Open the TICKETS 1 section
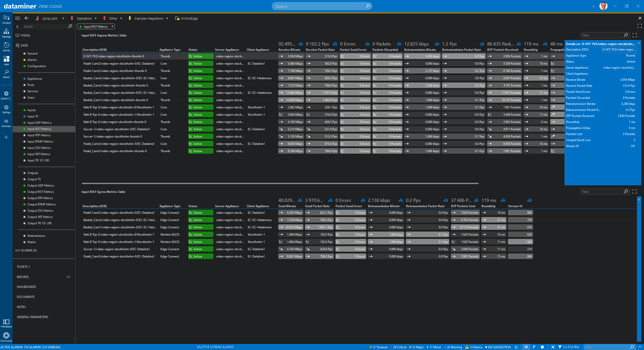The image size is (644, 350). point(23,267)
